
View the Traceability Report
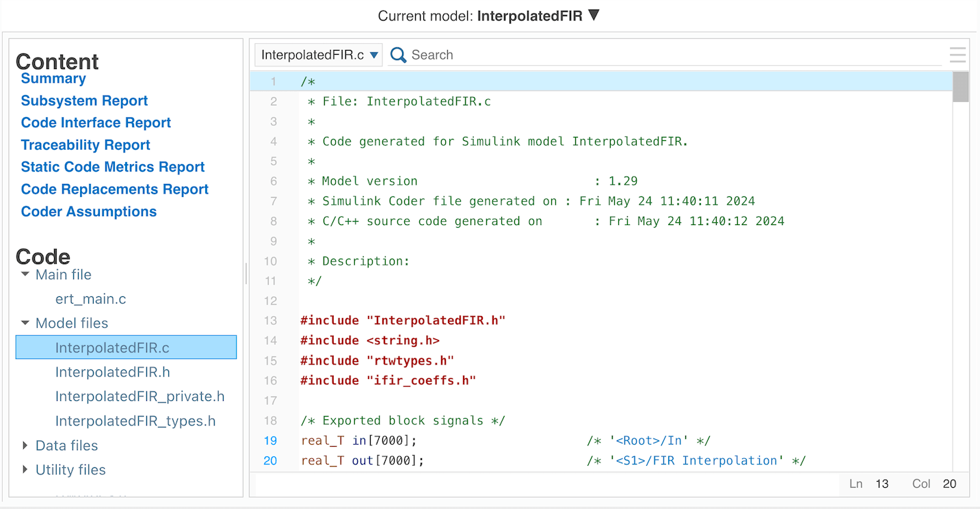click(x=85, y=145)
